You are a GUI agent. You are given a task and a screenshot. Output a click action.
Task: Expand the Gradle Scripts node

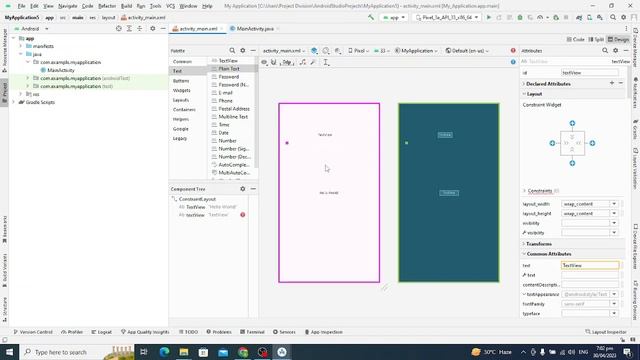click(13, 102)
